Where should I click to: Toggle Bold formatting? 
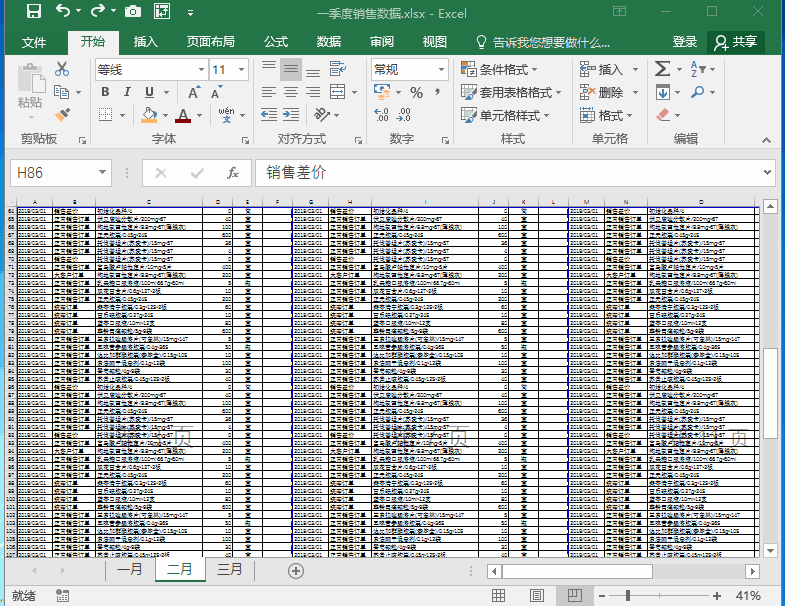(x=105, y=93)
